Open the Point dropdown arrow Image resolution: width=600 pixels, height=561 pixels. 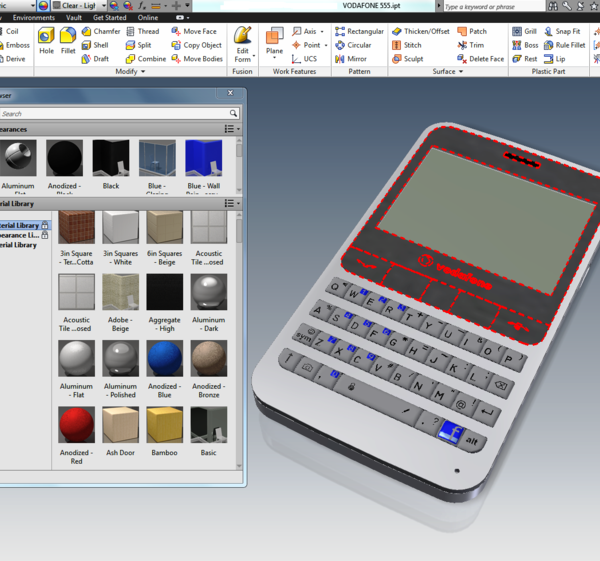[x=326, y=45]
